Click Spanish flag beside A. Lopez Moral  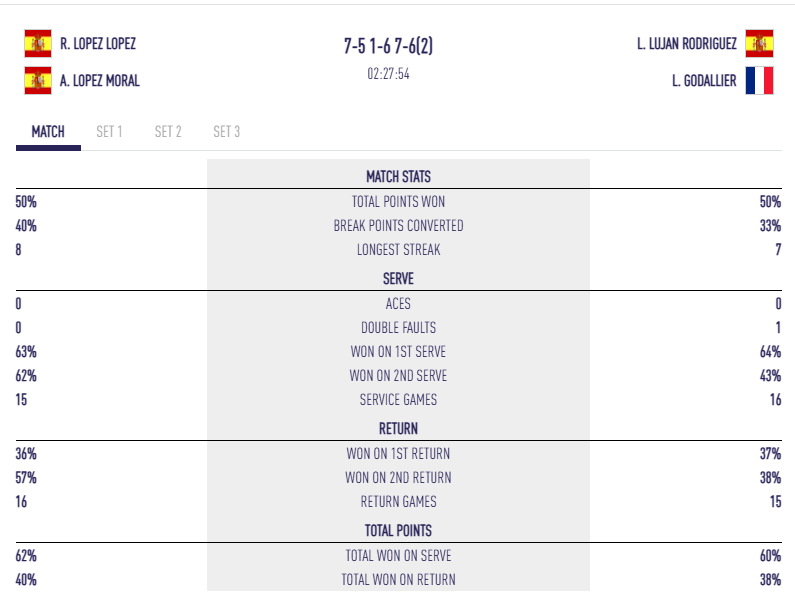click(x=38, y=81)
